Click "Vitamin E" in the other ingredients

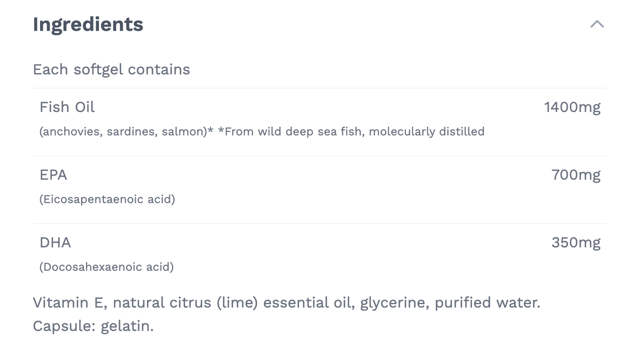point(69,303)
